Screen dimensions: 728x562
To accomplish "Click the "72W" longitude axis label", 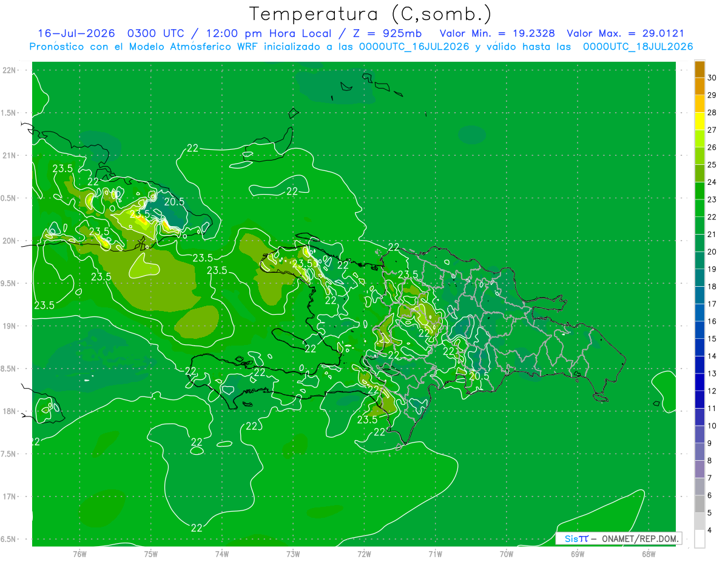I will coord(364,554).
